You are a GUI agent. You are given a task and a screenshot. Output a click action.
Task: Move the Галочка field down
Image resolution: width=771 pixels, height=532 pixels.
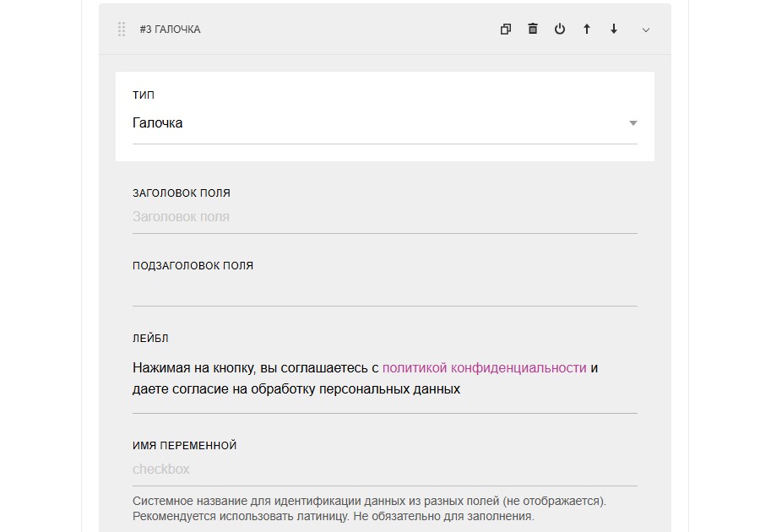click(x=614, y=30)
